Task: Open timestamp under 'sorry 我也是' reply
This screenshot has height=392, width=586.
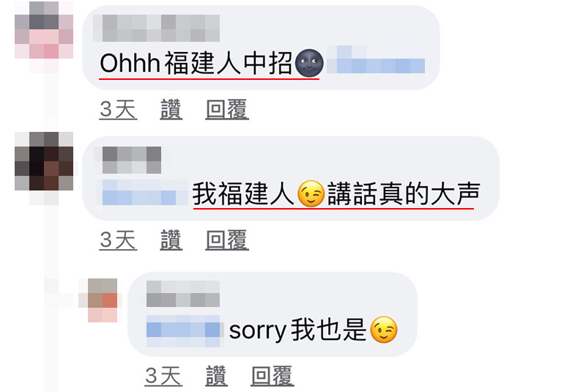Action: 163,376
